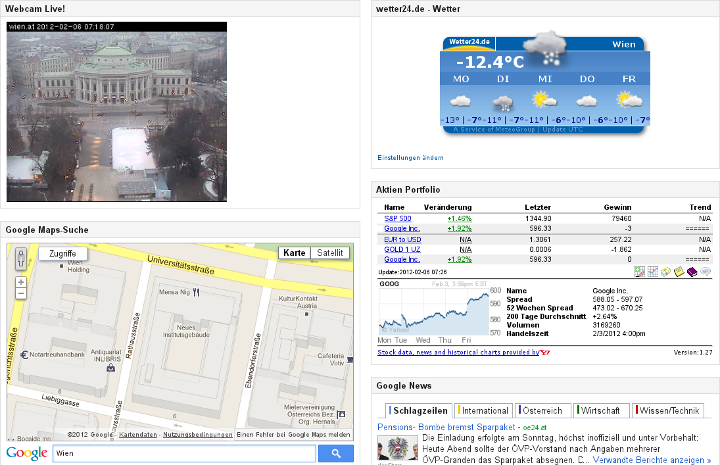
Task: Click the Antiquariat INLIBRIS shop icon
Action: [111, 368]
